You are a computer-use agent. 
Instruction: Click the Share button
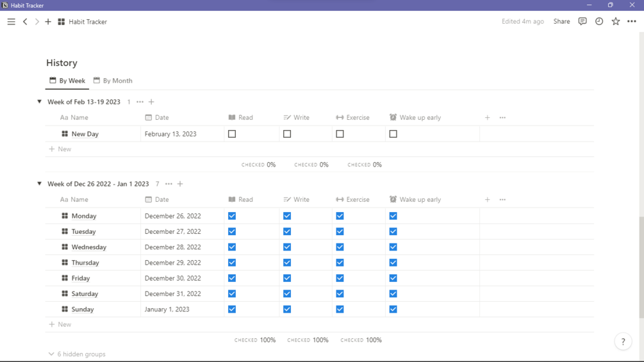tap(561, 22)
